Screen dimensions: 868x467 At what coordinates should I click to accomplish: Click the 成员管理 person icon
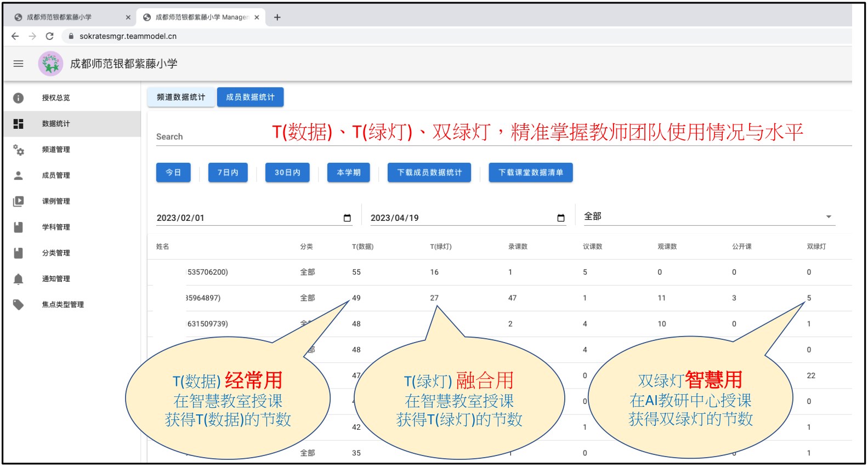(18, 175)
